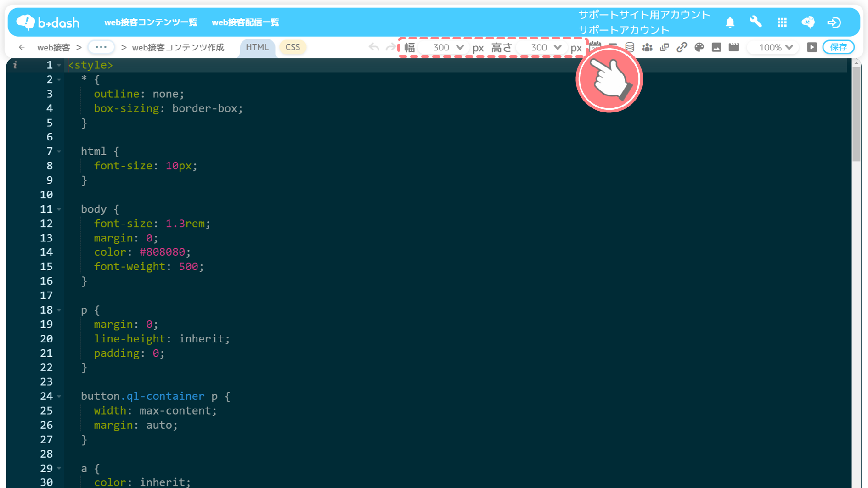This screenshot has width=868, height=488.
Task: Collapse the <style> block at line 1
Action: pos(59,66)
